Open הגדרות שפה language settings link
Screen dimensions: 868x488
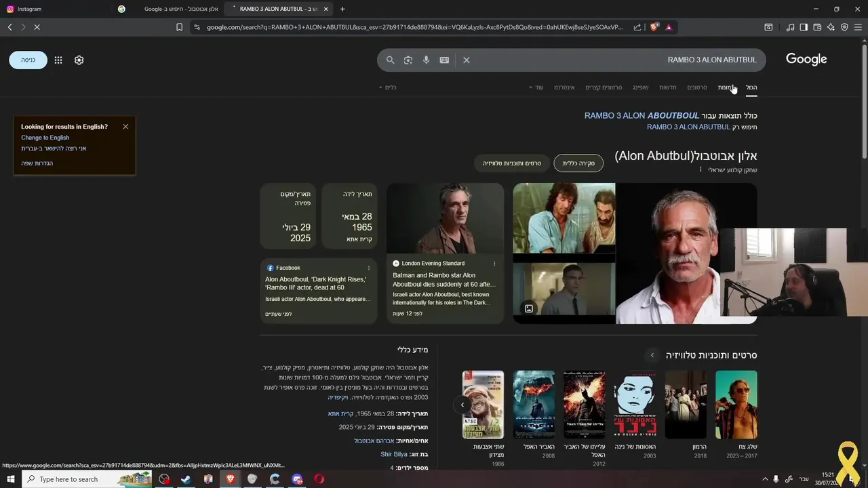(37, 163)
